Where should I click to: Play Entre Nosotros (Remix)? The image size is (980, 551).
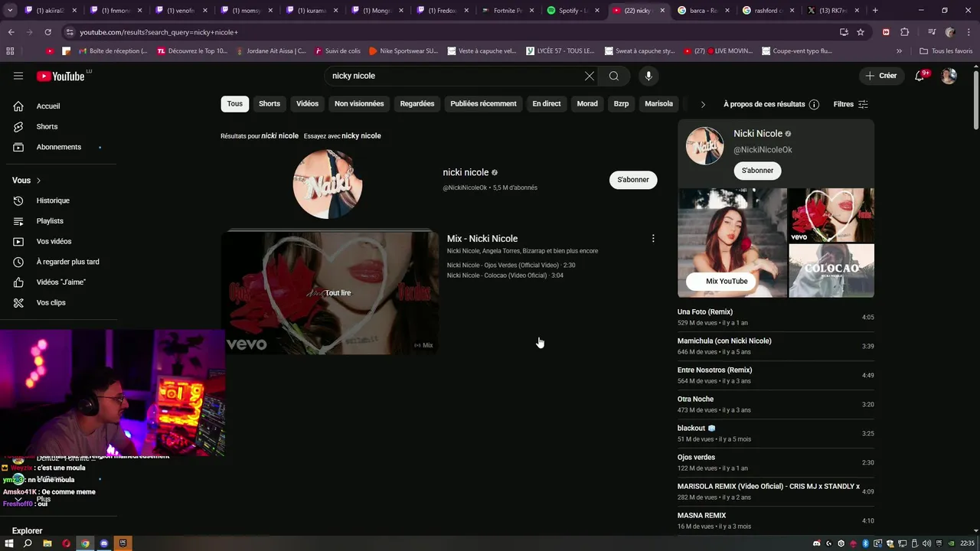click(776, 375)
